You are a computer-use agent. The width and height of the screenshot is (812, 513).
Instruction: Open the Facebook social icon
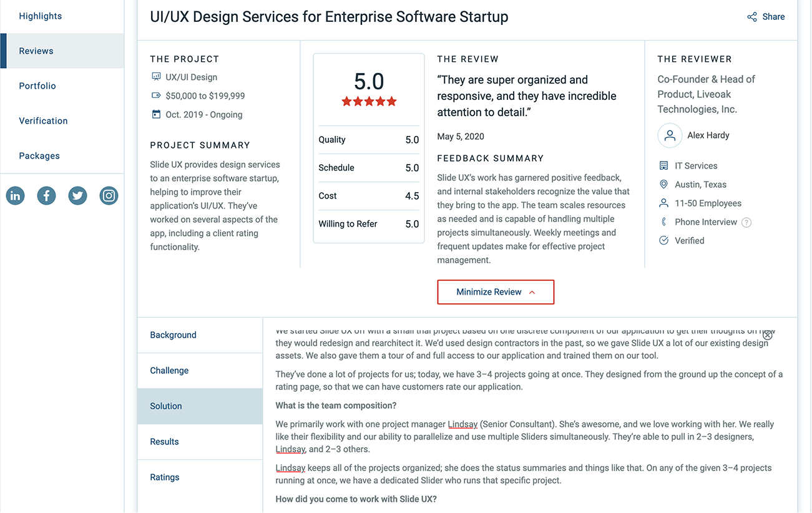(x=47, y=196)
